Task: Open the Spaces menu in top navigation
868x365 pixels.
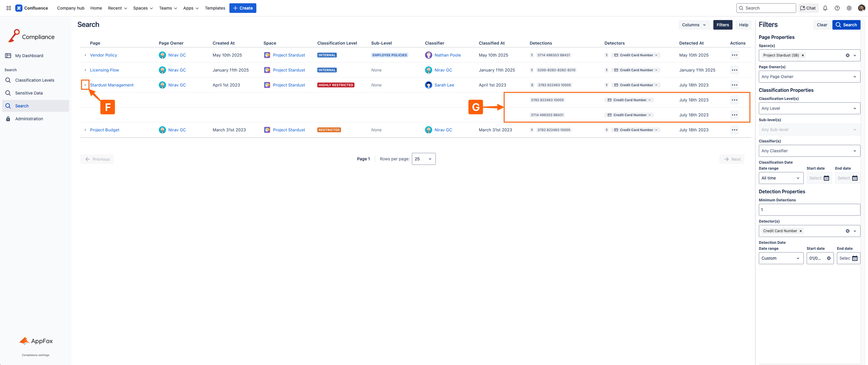Action: pyautogui.click(x=143, y=8)
